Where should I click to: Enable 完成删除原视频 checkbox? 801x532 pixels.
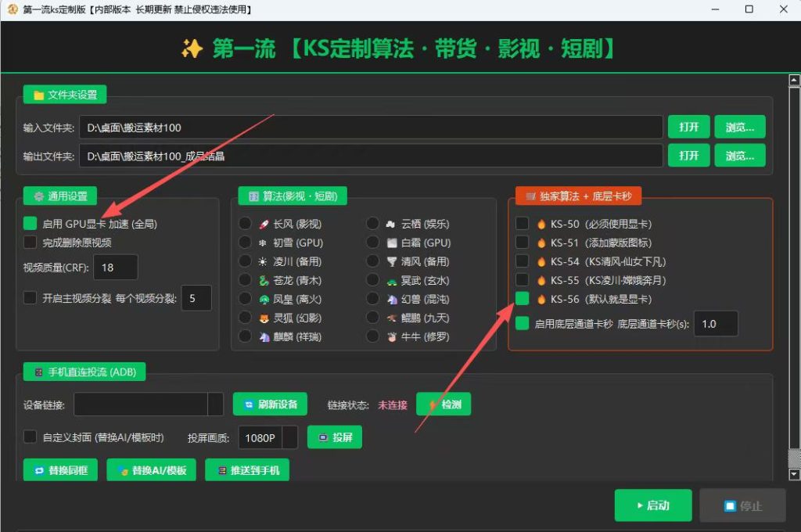(31, 242)
